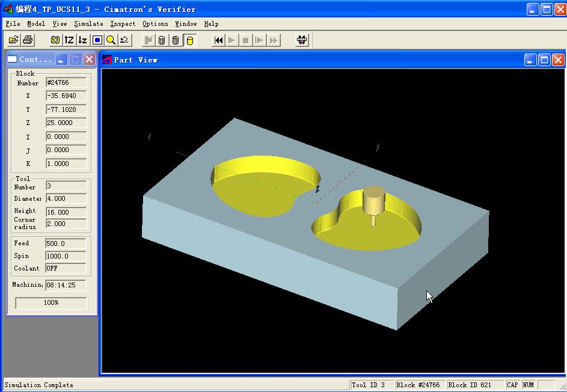The image size is (567, 392).
Task: Toggle the yellow solid cylinder tool display
Action: (x=189, y=40)
